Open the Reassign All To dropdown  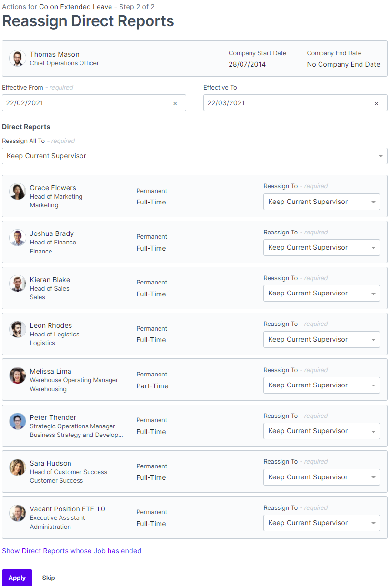tap(194, 156)
